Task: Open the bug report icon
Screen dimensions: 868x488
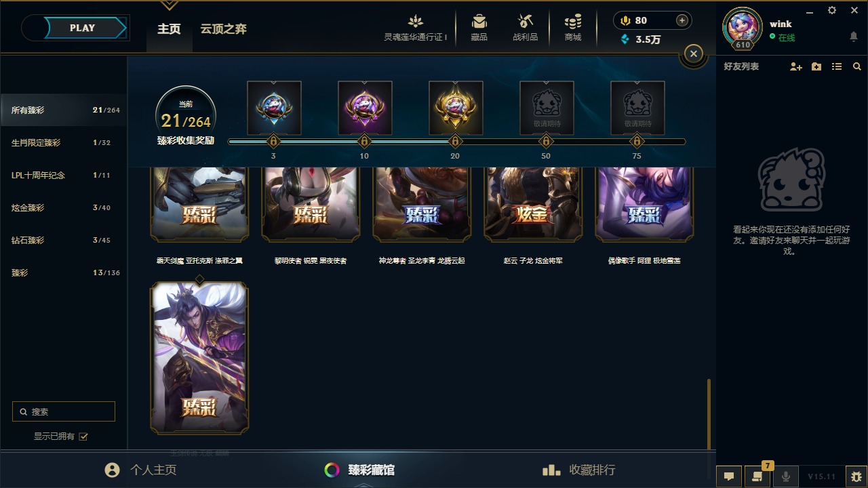Action: tap(856, 476)
